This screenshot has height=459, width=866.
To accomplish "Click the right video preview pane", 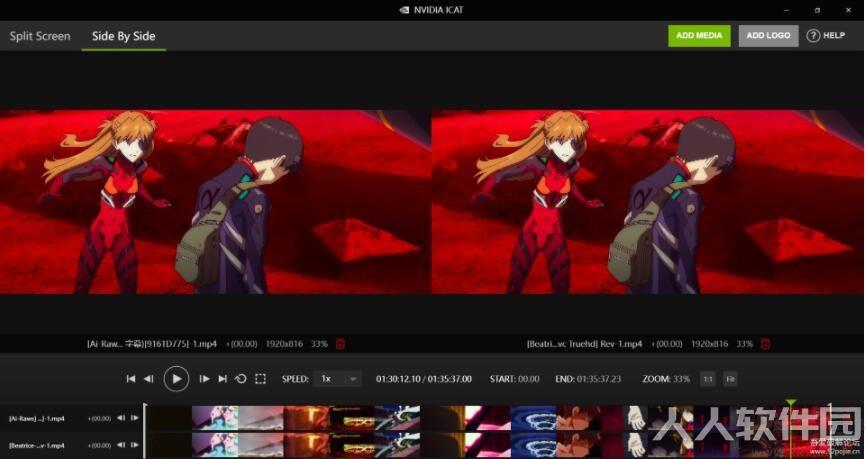I will coord(648,202).
